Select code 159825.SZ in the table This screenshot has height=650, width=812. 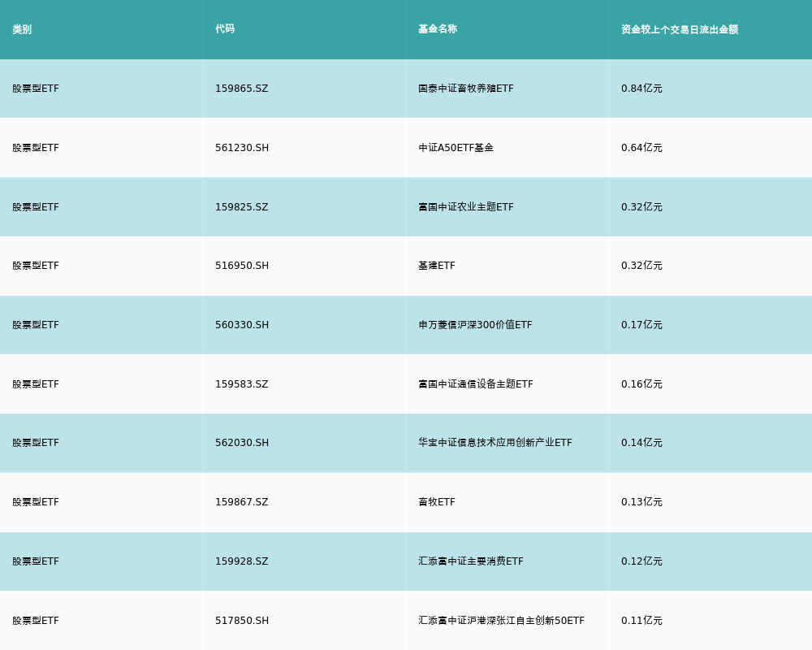coord(241,207)
